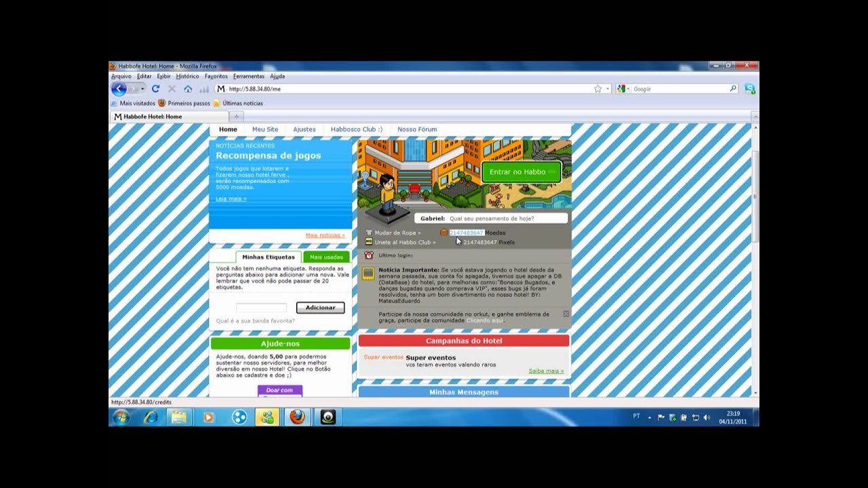This screenshot has width=868, height=488.
Task: Click the Habbo Club icon beside Unete
Action: click(x=369, y=242)
